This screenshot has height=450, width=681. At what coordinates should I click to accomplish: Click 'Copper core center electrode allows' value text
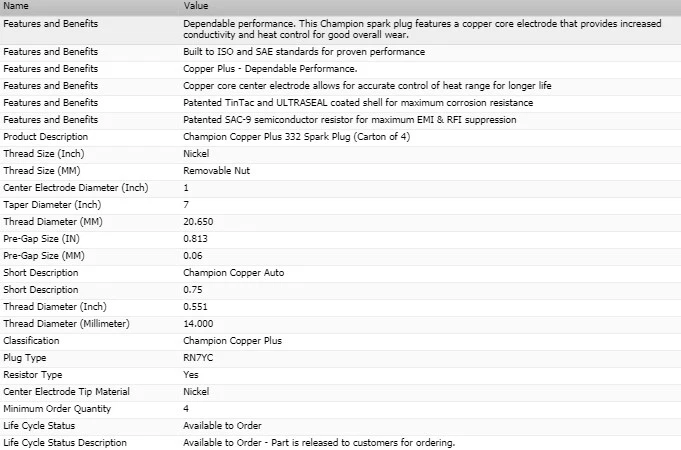pos(367,86)
